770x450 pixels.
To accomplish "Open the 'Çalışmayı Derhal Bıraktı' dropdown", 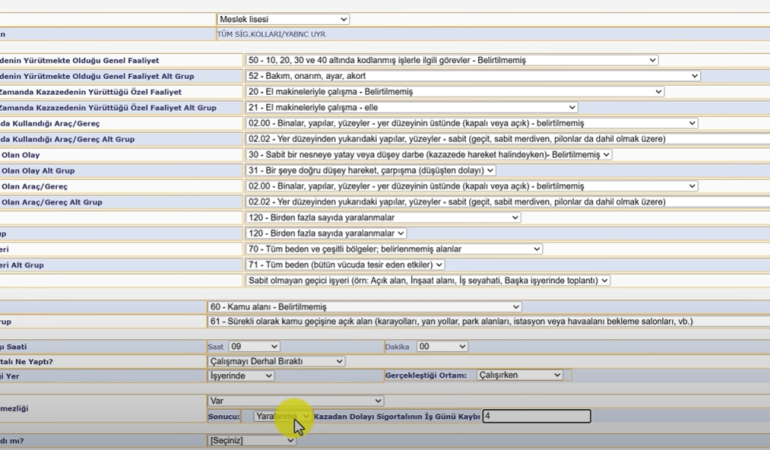I will 276,361.
